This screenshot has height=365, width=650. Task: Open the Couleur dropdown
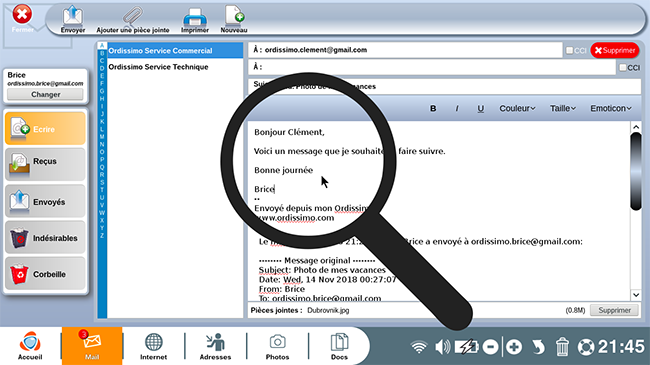click(517, 108)
